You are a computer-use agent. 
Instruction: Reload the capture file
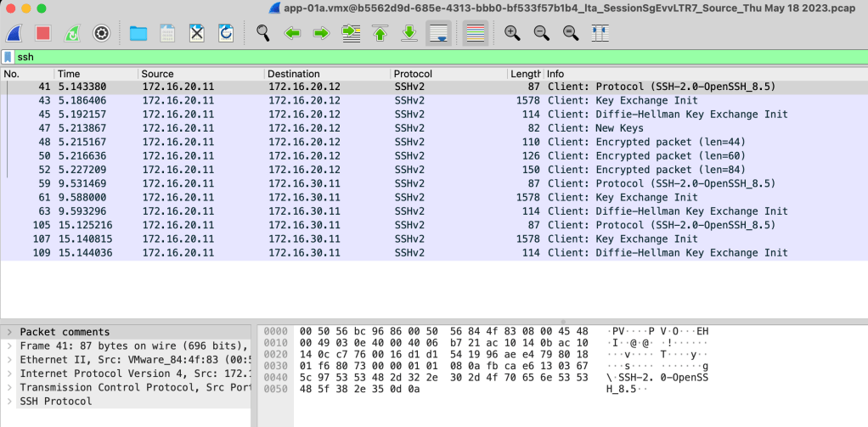(226, 33)
